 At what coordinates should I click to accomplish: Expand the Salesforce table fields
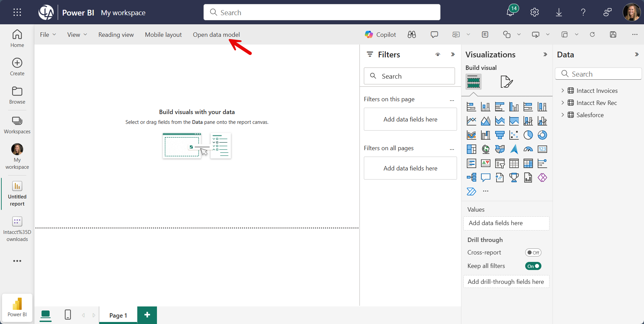tap(563, 115)
